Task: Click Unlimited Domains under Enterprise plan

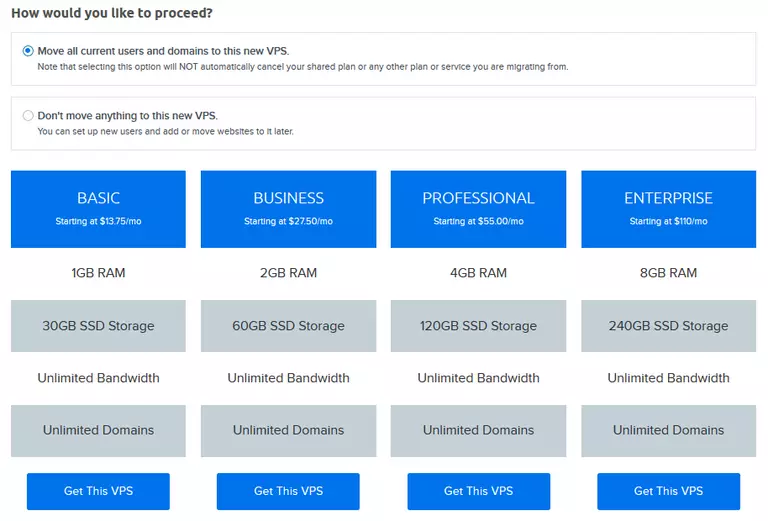Action: pos(668,430)
